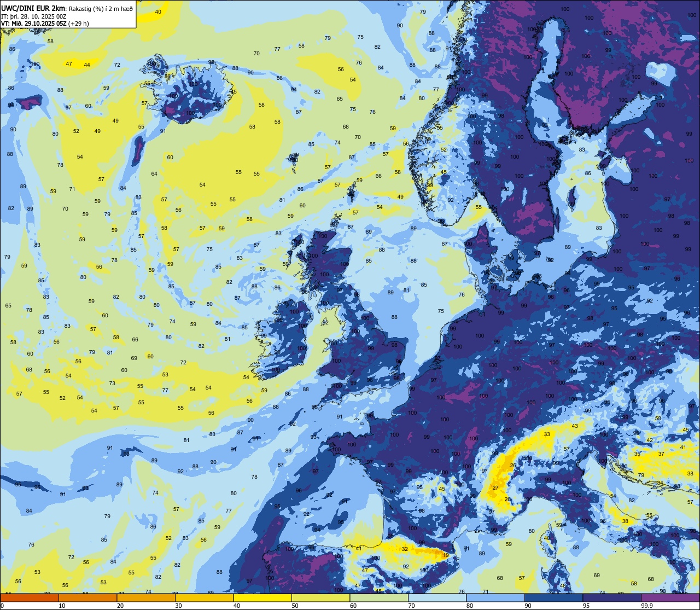Click the 70–80 light blue legend swatch
This screenshot has width=700, height=610.
[437, 597]
